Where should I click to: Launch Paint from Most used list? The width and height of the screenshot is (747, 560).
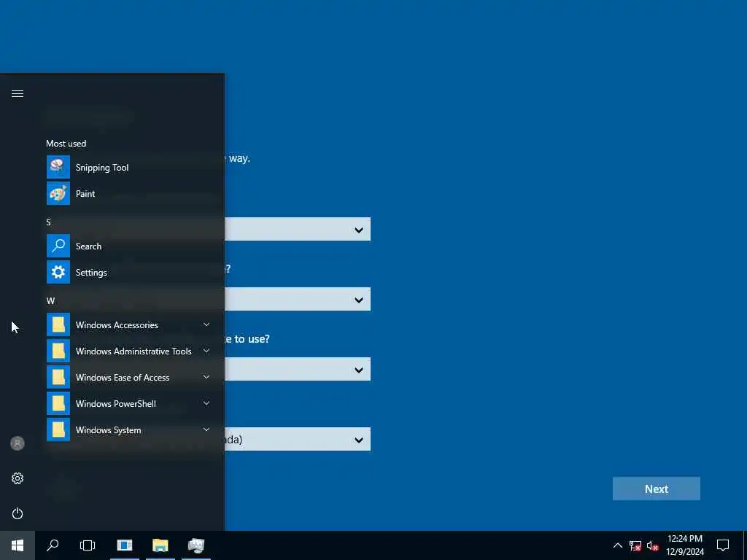135,193
